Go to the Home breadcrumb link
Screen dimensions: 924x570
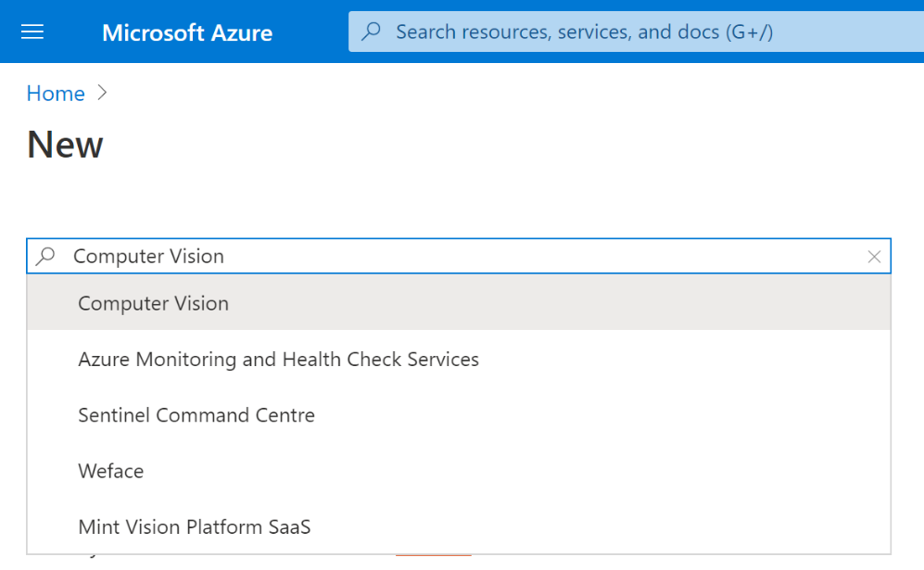coord(56,93)
